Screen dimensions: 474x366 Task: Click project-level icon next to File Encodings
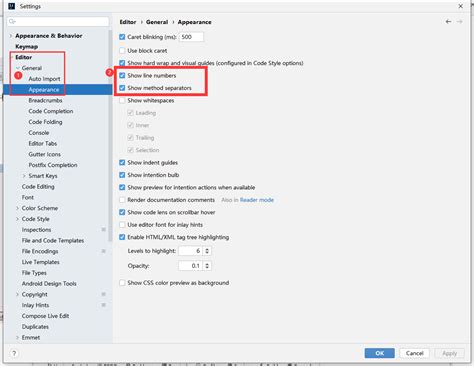[x=104, y=251]
